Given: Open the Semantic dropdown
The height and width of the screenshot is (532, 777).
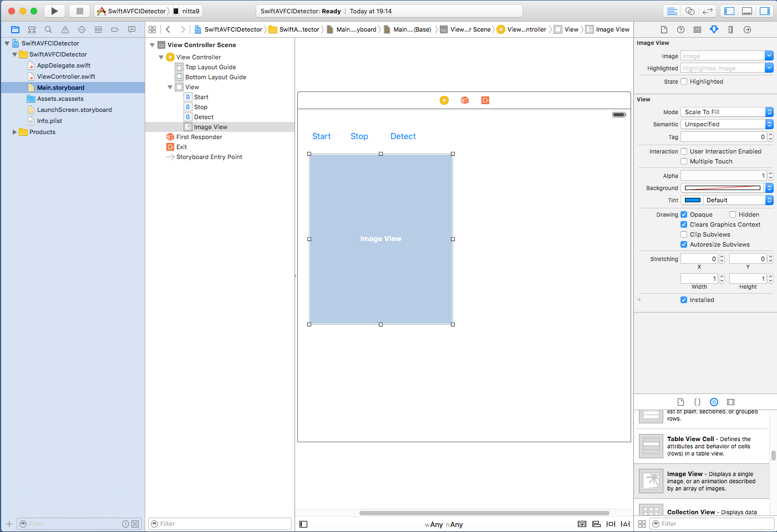Looking at the screenshot, I should click(726, 124).
